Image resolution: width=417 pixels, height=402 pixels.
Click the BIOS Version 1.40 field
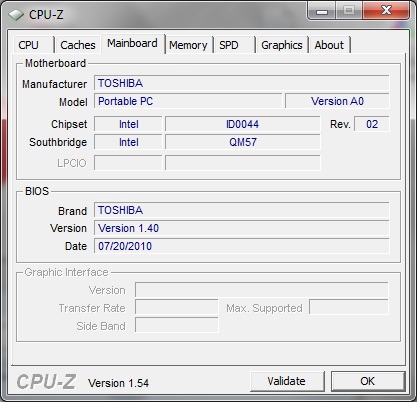pos(241,228)
